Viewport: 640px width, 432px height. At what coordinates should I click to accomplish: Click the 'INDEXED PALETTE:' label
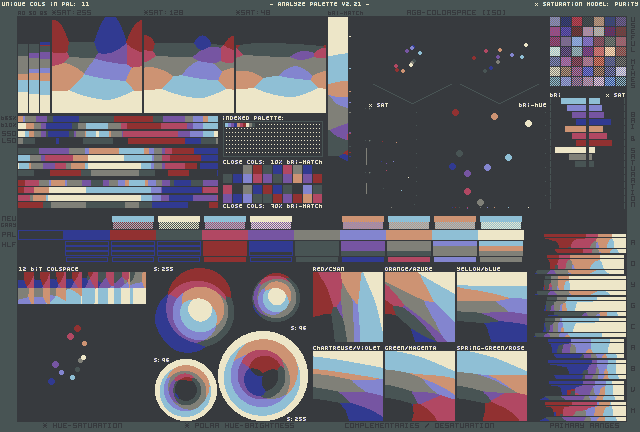253,118
